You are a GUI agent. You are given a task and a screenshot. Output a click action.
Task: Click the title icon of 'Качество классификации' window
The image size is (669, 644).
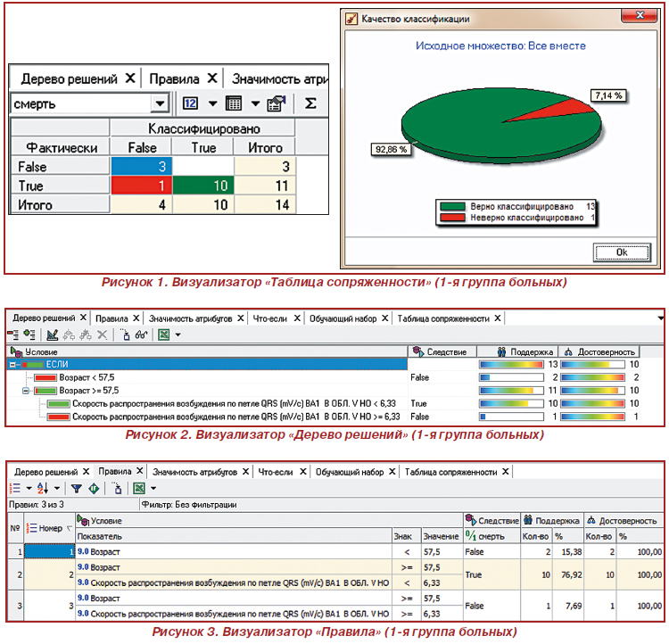tap(351, 19)
